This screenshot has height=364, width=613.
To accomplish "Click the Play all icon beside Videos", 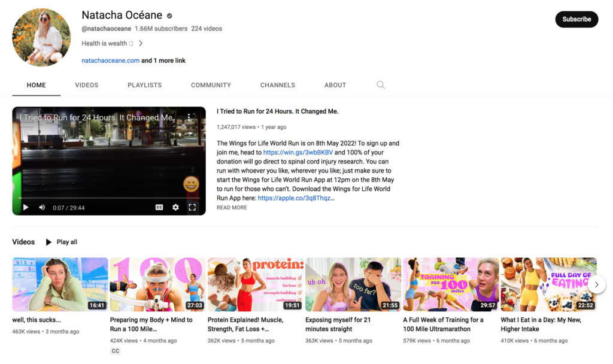I will (49, 242).
